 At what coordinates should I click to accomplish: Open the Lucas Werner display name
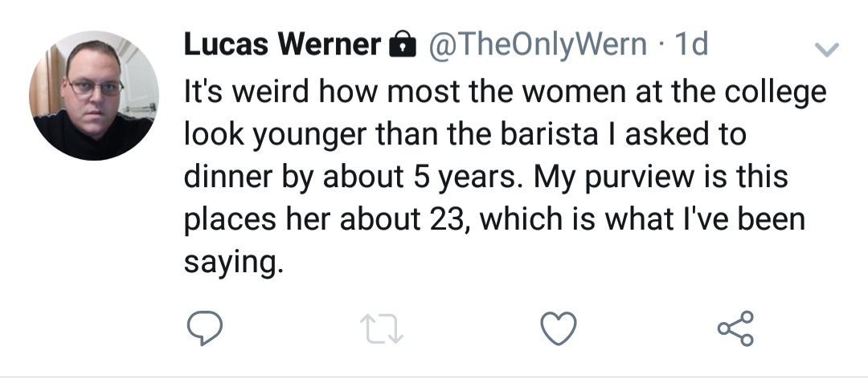[x=282, y=43]
